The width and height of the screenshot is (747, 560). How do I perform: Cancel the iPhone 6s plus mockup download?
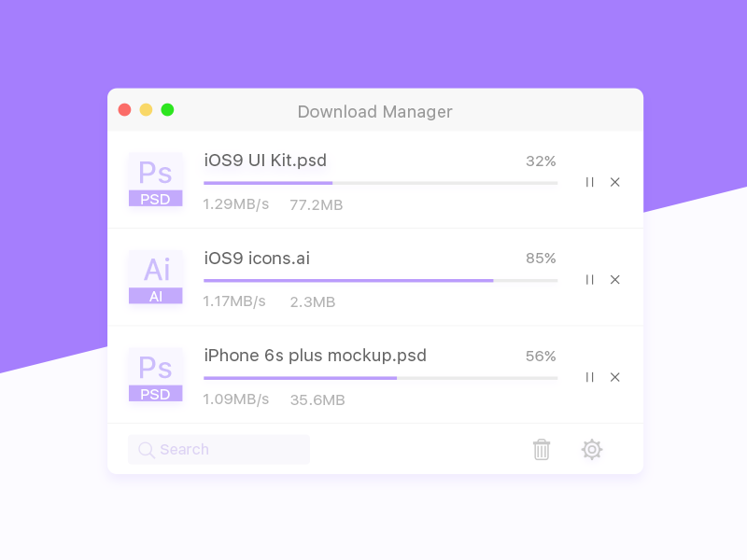[615, 377]
